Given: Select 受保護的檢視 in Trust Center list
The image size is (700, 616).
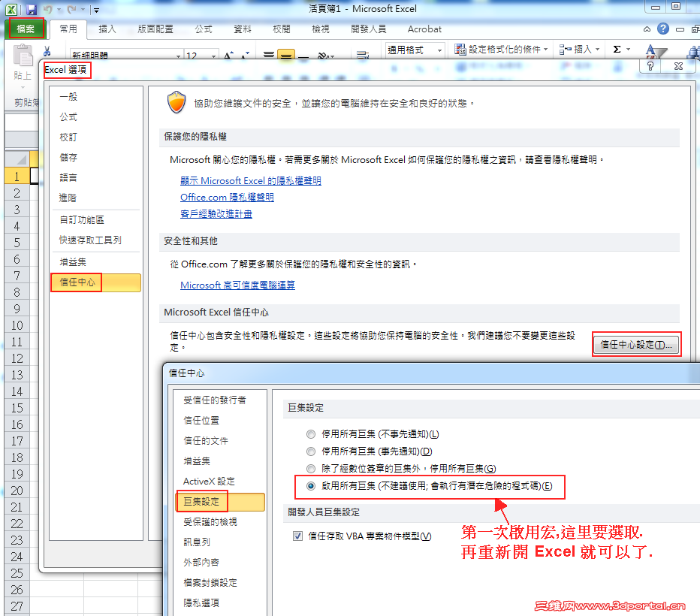Looking at the screenshot, I should point(221,522).
